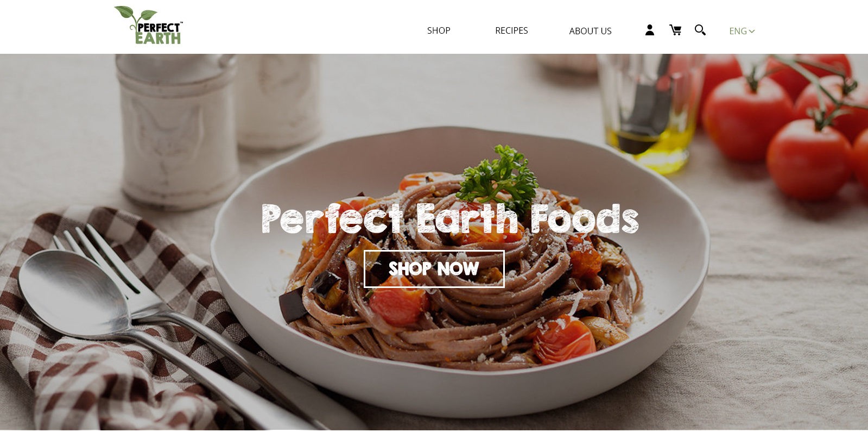
Task: Open the ABOUT US page
Action: coord(590,31)
